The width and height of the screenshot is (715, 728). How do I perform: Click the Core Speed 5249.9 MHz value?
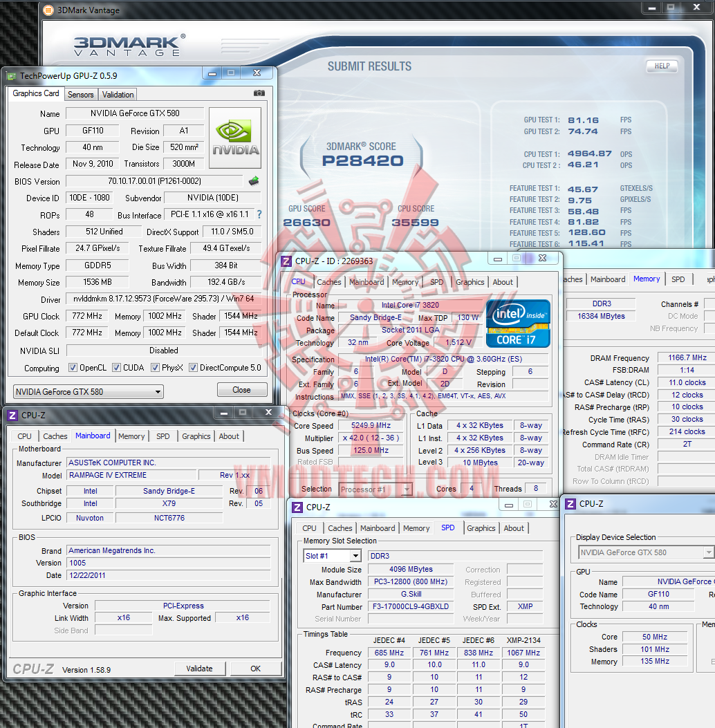pos(371,425)
